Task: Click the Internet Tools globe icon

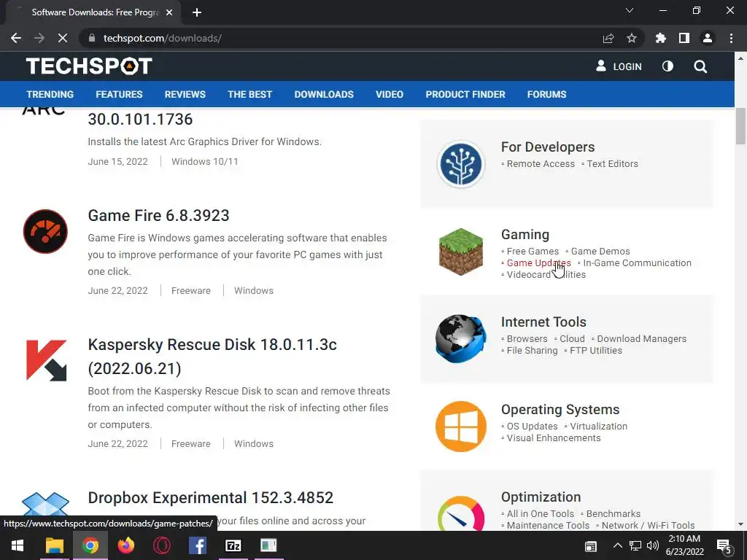Action: 461,338
